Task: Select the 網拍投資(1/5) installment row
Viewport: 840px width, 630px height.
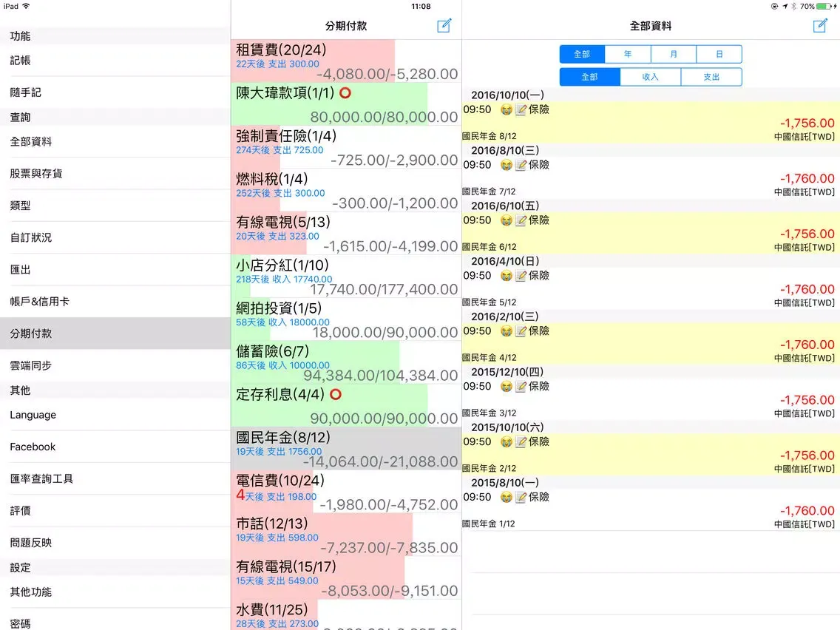Action: click(346, 320)
